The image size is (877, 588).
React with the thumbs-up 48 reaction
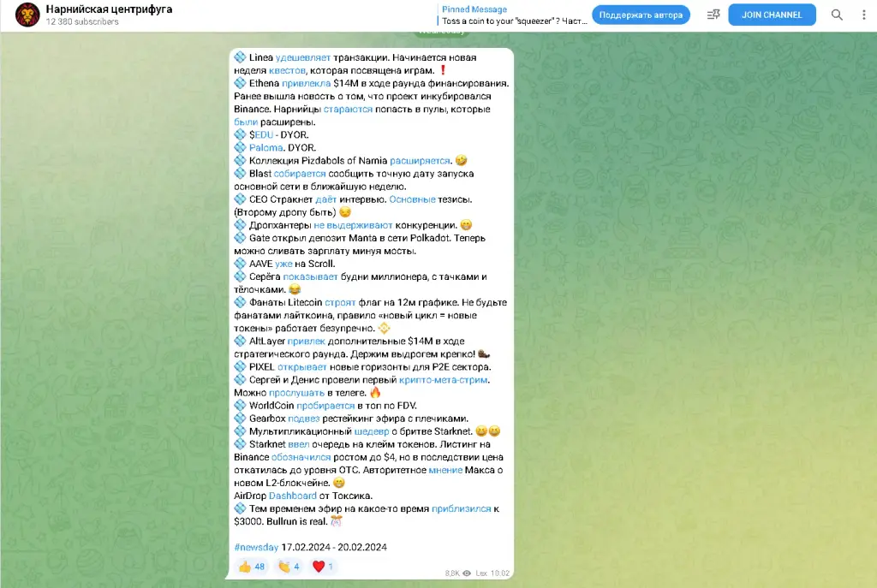click(251, 567)
